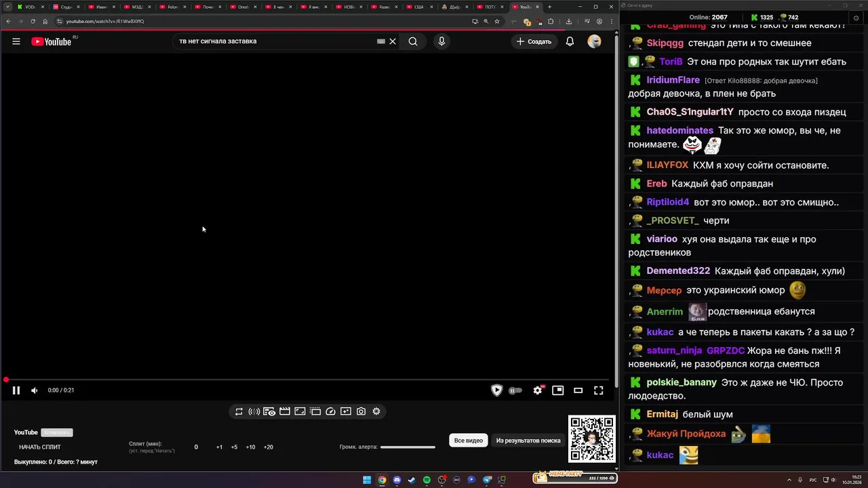868x488 pixels.
Task: Click the magnifier search button on YouTube
Action: [x=413, y=41]
